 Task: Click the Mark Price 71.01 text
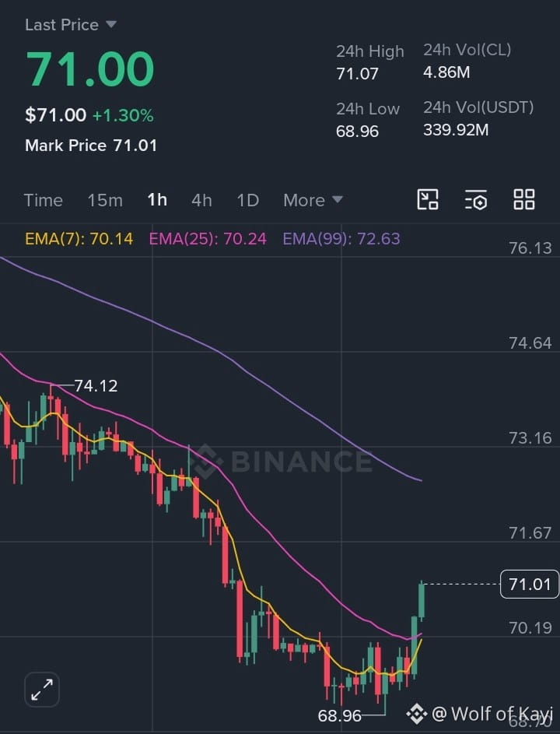click(91, 146)
